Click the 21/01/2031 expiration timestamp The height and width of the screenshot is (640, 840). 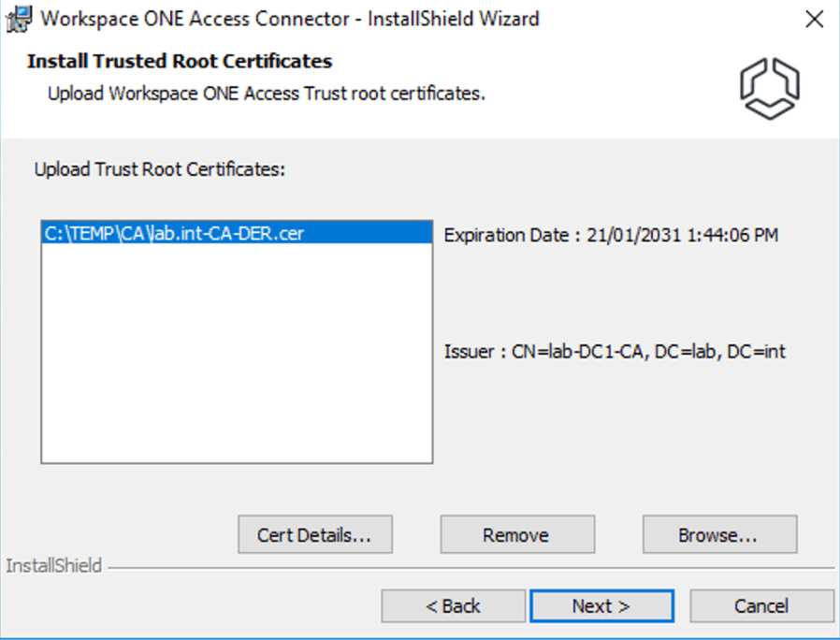pos(683,235)
